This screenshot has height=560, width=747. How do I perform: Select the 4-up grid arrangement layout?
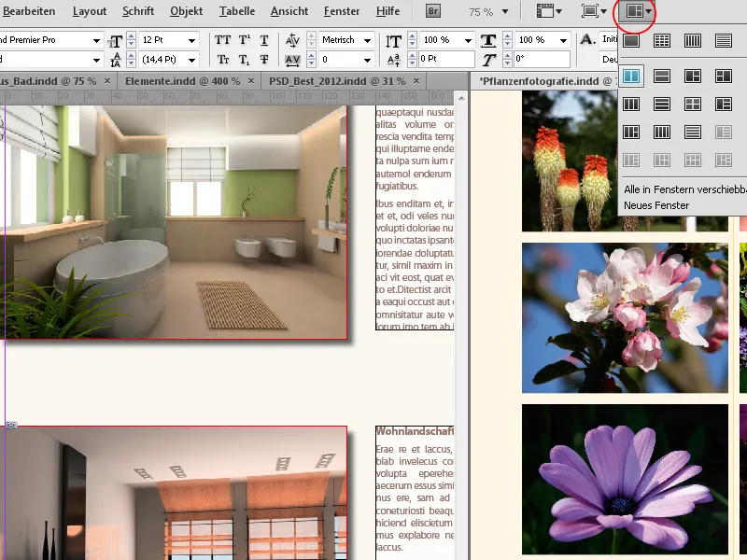[693, 104]
